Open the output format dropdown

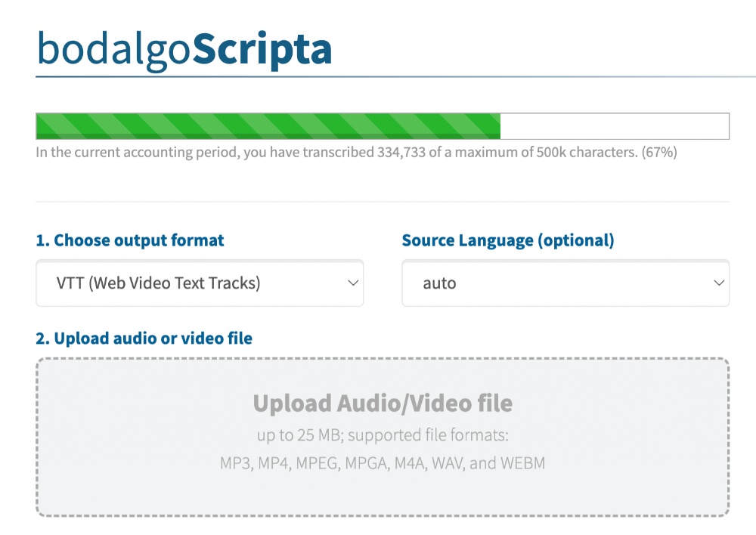coord(199,283)
